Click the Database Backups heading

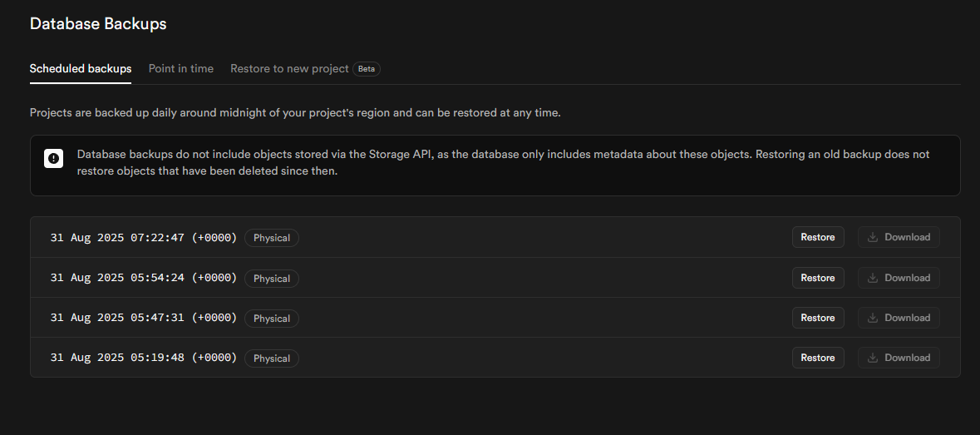(x=98, y=23)
